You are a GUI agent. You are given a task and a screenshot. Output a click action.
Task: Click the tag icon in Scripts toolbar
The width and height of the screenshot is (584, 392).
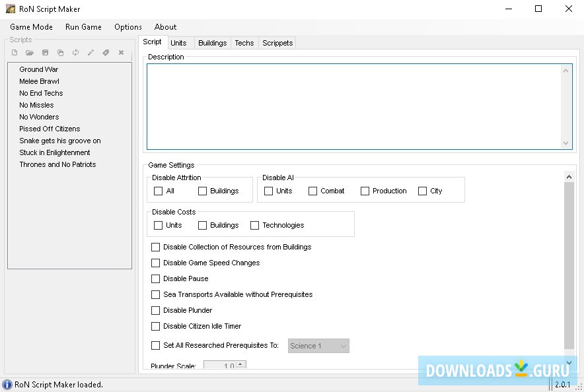click(x=106, y=53)
